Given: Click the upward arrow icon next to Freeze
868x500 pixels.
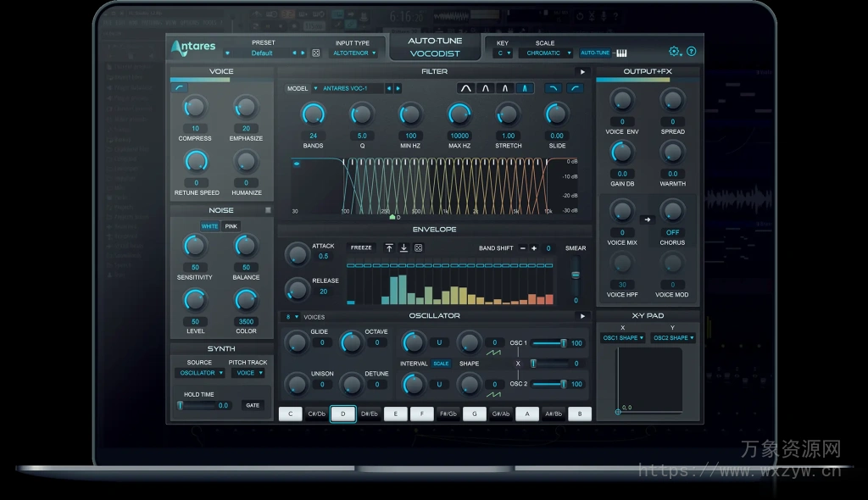Looking at the screenshot, I should click(389, 247).
